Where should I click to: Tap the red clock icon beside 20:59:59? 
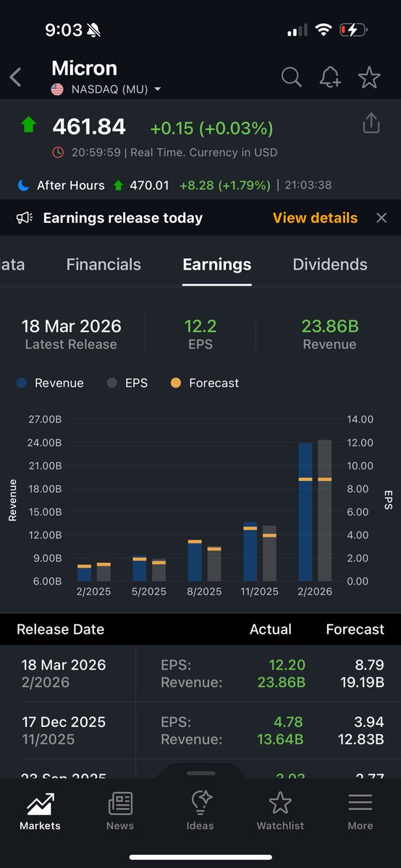[58, 153]
